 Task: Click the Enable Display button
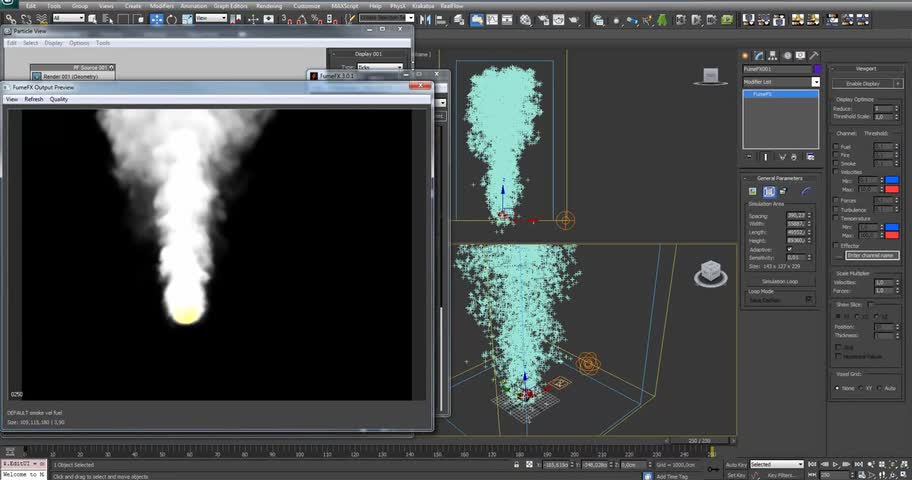point(861,84)
